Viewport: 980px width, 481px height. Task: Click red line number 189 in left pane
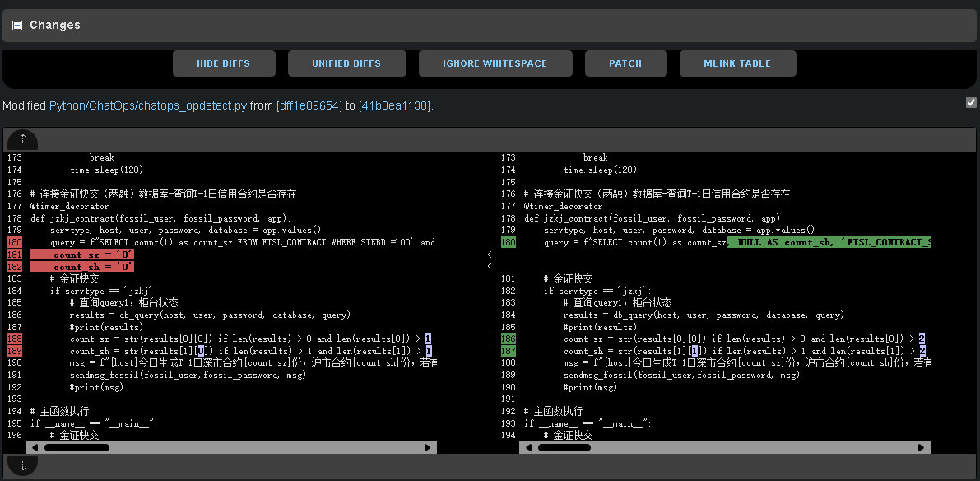coord(15,351)
